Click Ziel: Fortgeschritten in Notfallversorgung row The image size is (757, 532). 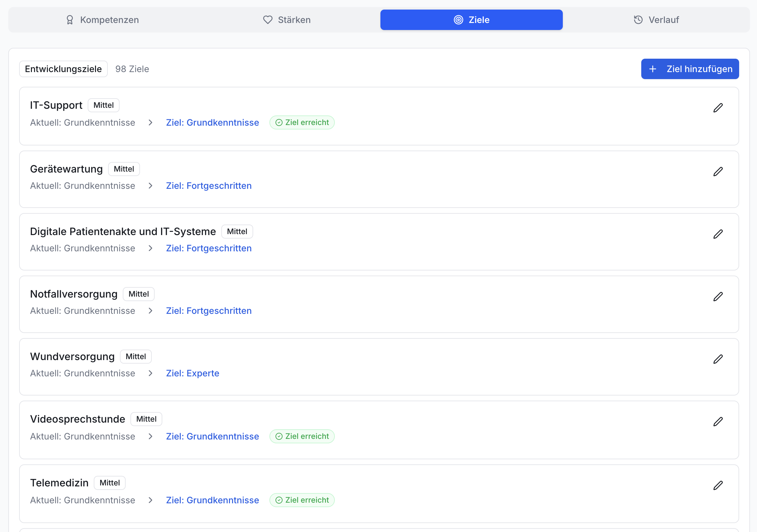click(209, 311)
